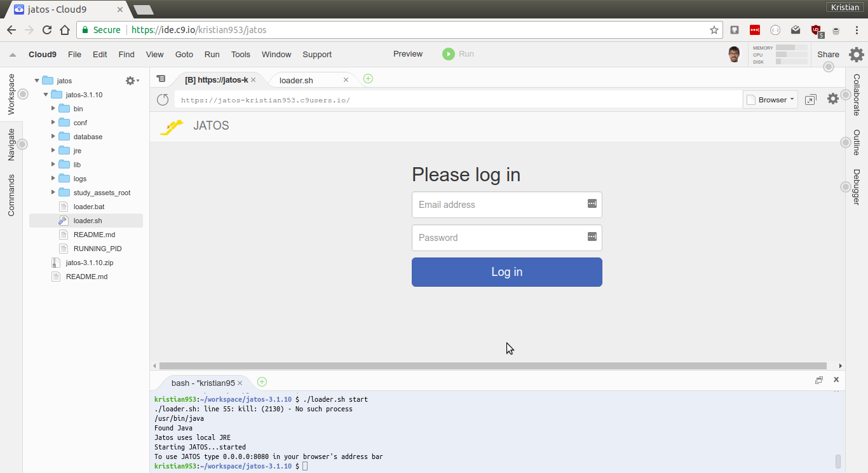This screenshot has height=473, width=868.
Task: Click password manager icon in Email field
Action: tap(592, 203)
